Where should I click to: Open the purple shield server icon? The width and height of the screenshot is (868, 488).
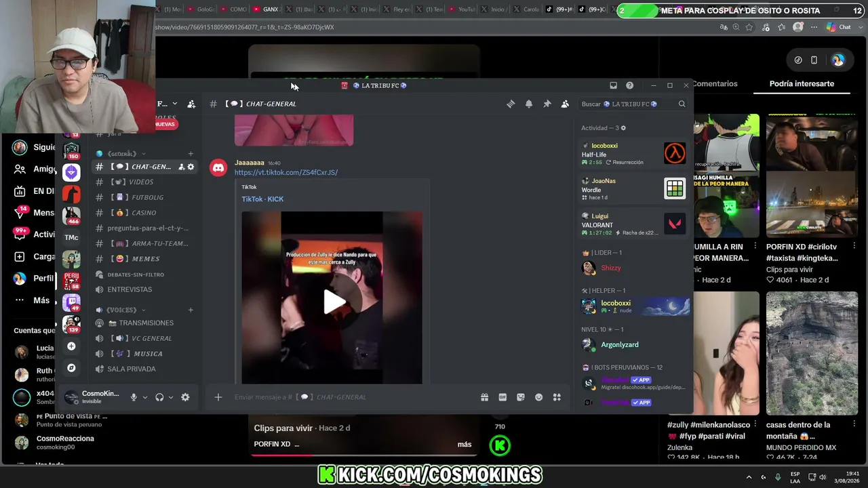71,172
